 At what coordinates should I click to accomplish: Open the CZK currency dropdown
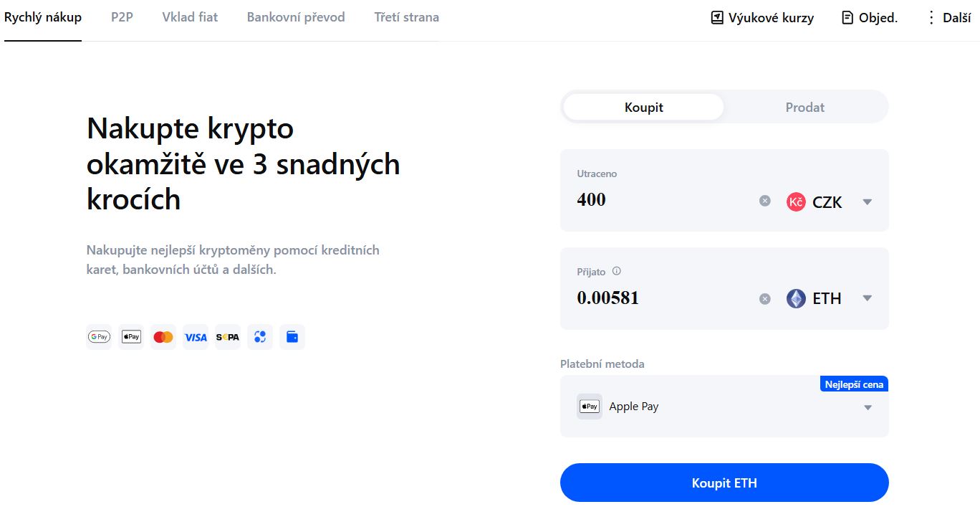(867, 201)
